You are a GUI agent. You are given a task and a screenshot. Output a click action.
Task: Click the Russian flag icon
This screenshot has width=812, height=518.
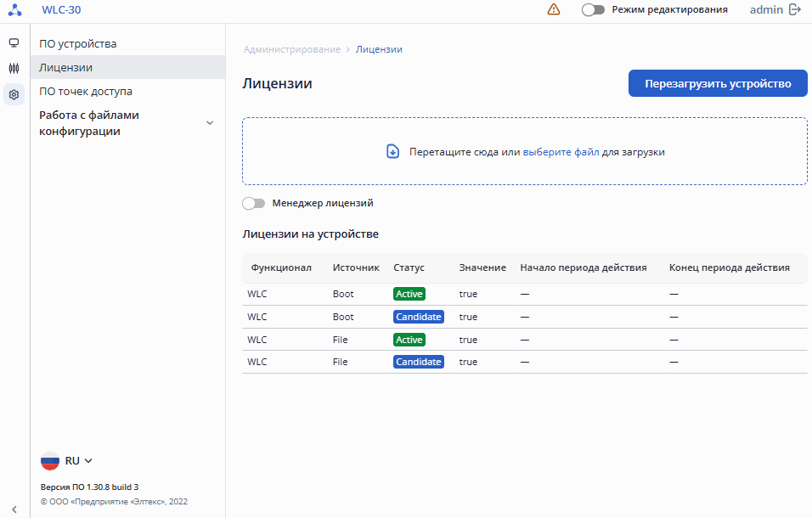[x=50, y=461]
